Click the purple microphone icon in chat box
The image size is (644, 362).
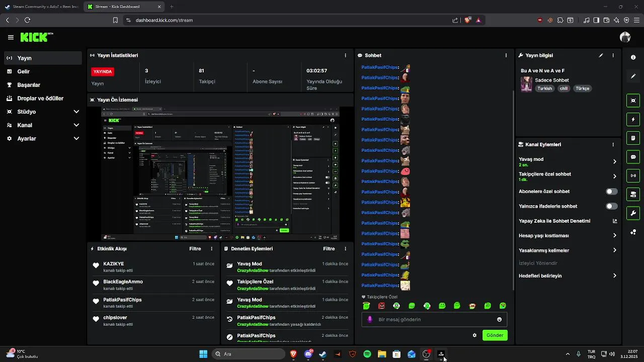click(x=370, y=319)
